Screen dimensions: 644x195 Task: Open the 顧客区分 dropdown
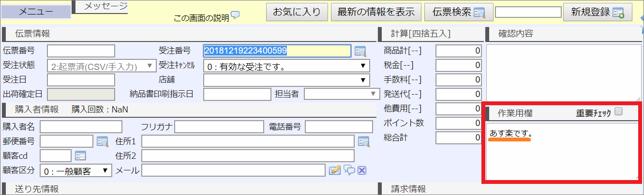pos(76,171)
